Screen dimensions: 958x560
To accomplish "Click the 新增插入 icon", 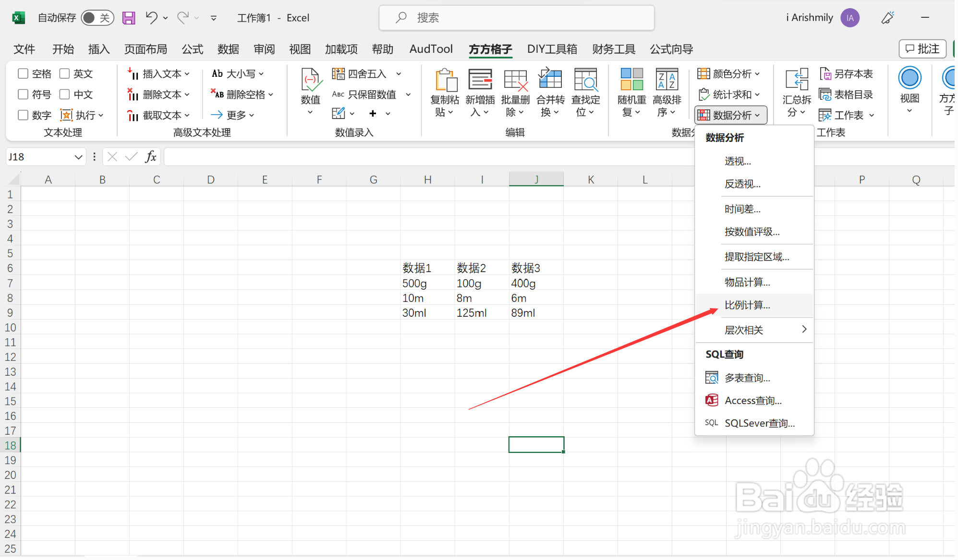I will click(x=480, y=80).
